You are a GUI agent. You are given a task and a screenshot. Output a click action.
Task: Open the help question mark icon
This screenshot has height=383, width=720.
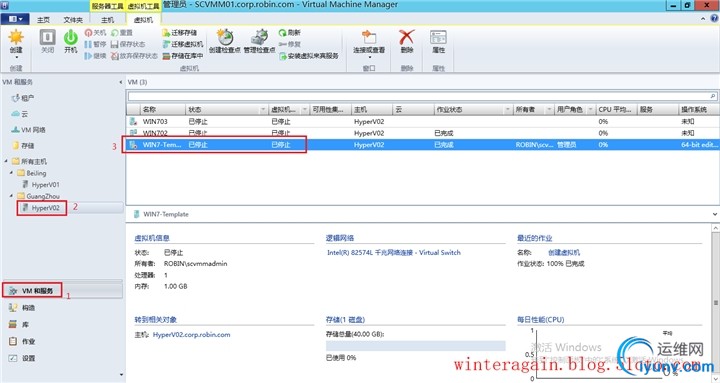pos(714,19)
